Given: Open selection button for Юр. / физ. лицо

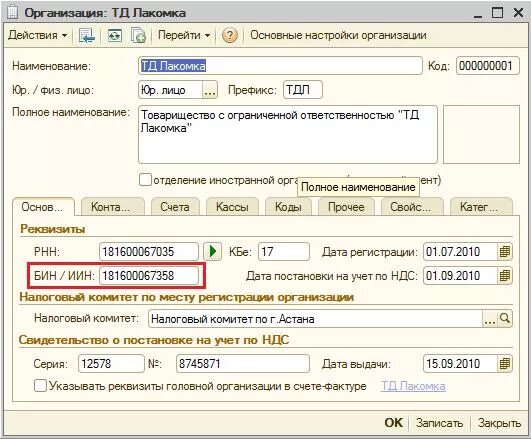Looking at the screenshot, I should (210, 90).
